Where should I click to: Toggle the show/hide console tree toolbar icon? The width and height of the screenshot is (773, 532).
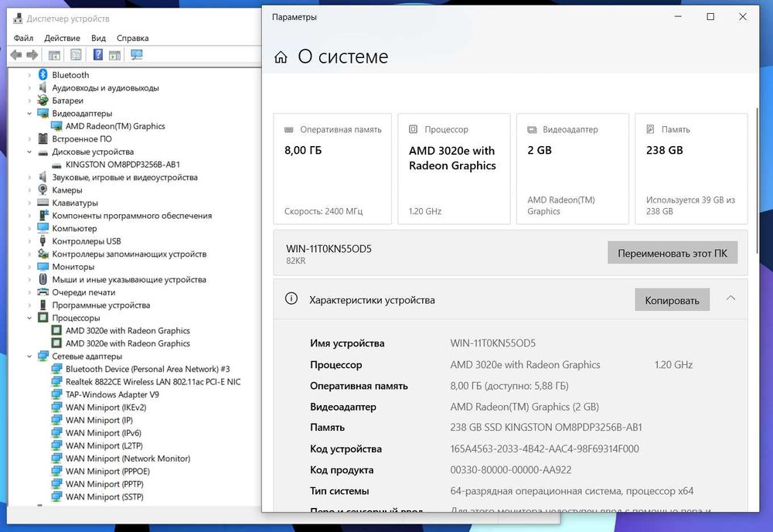coord(54,55)
